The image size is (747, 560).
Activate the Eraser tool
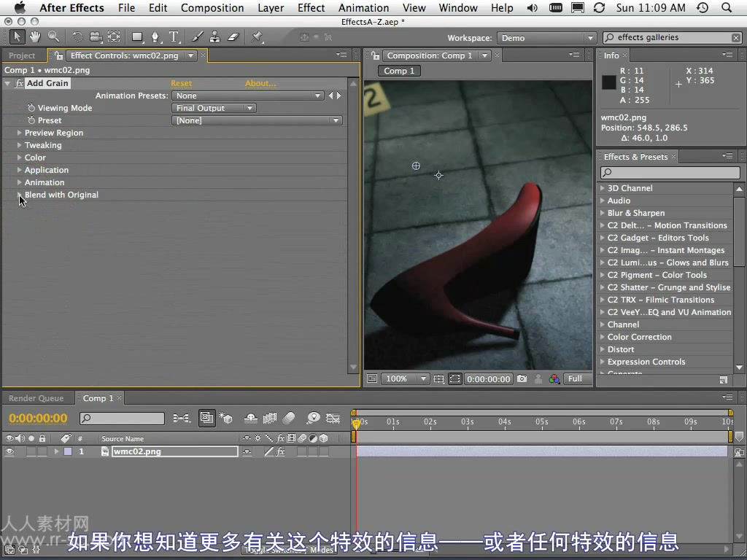233,36
